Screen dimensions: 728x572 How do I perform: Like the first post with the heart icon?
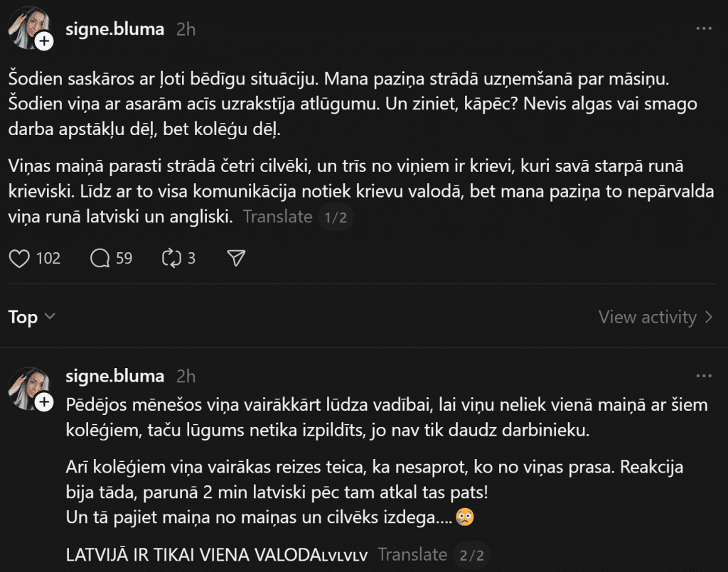point(19,258)
